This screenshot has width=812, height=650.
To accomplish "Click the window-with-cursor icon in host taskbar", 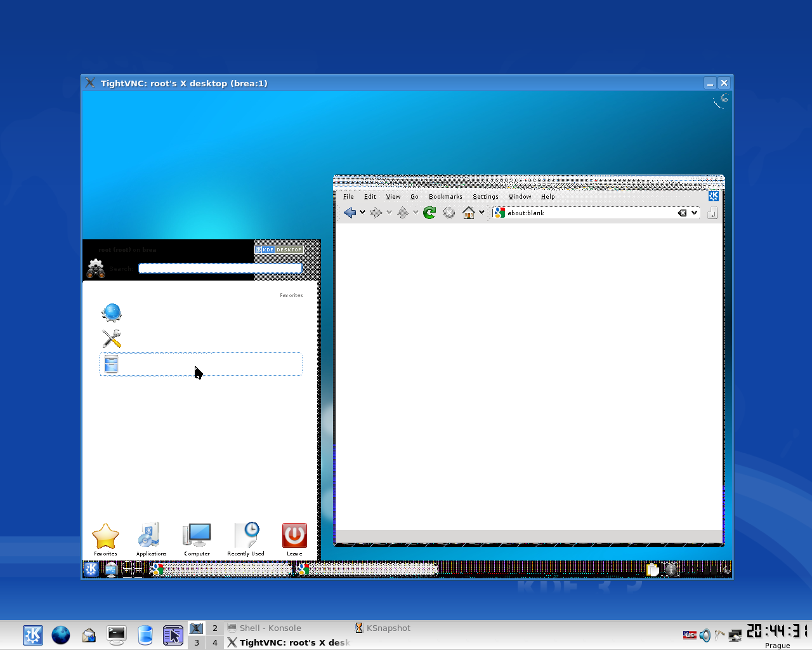I will point(173,635).
